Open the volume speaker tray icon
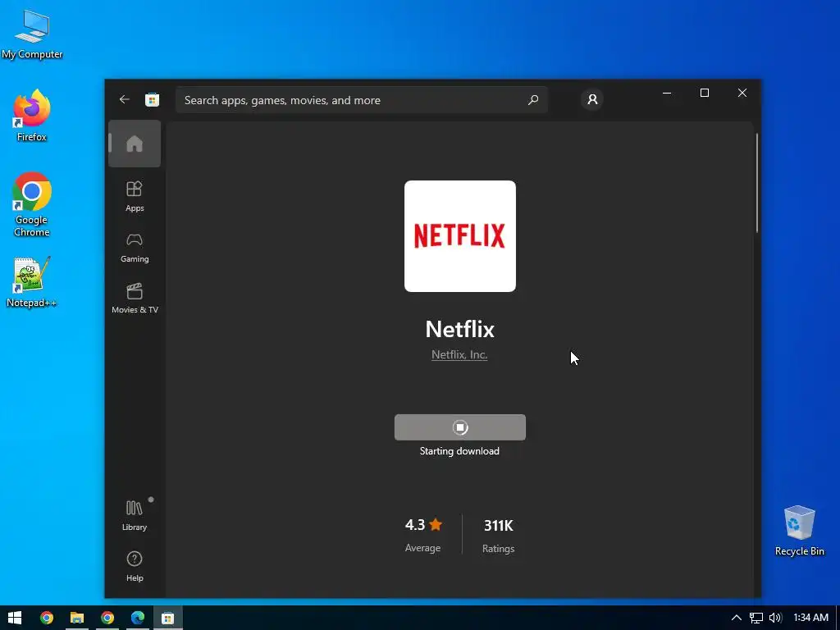Viewport: 840px width, 630px height. tap(775, 618)
